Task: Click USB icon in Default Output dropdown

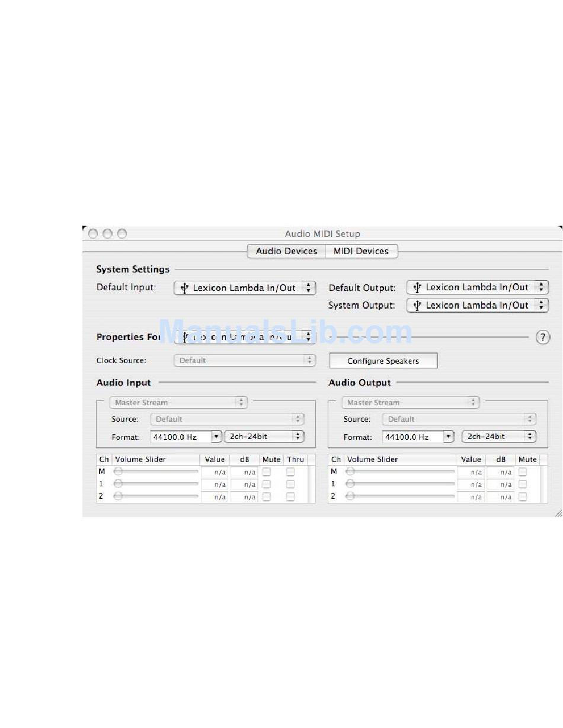Action: [417, 288]
